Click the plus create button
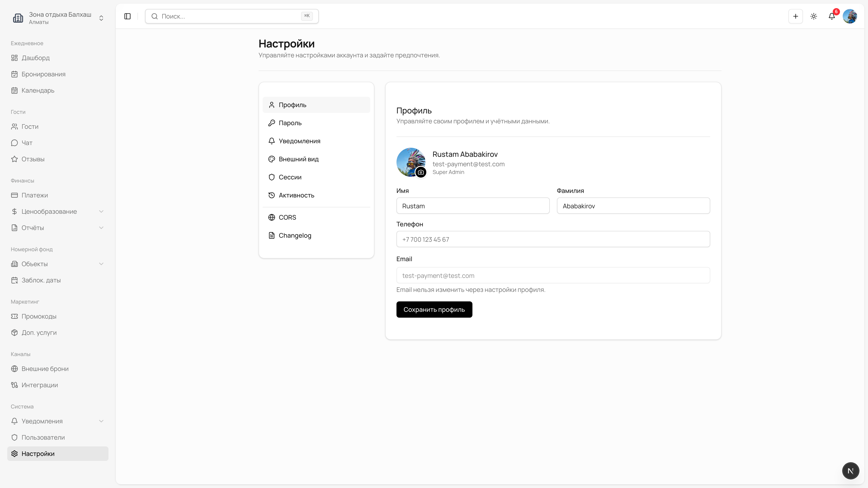 click(x=795, y=16)
